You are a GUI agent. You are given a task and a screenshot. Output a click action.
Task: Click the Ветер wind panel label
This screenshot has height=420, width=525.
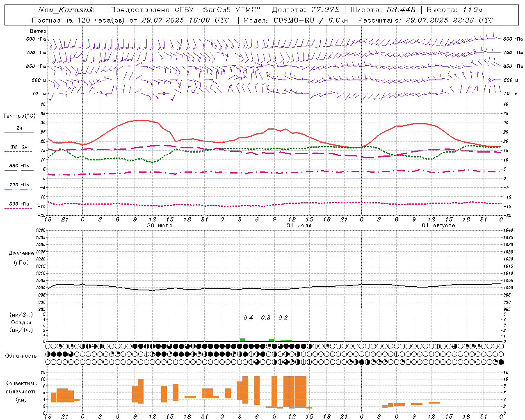[x=38, y=31]
